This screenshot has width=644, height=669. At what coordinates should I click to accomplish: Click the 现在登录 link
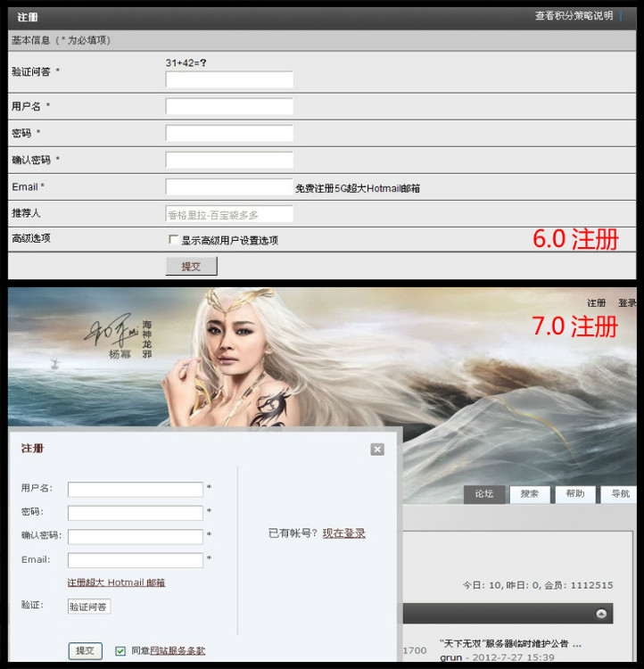coord(343,533)
